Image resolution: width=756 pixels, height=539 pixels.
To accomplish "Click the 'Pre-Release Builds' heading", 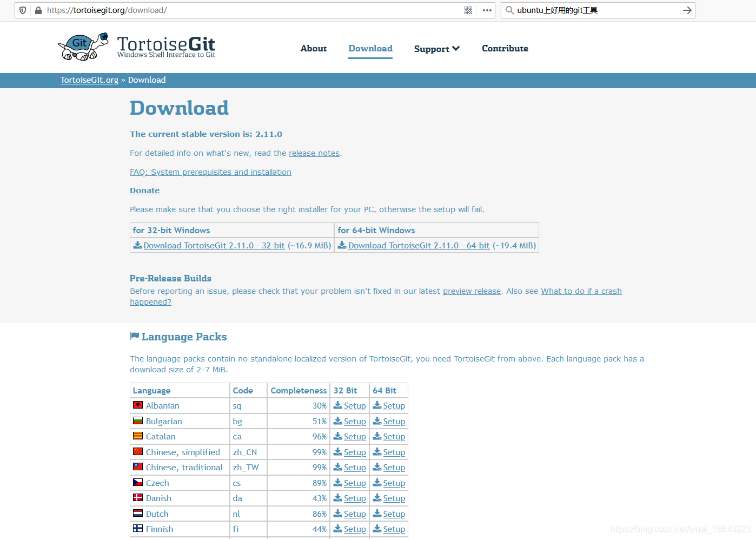I will [170, 278].
